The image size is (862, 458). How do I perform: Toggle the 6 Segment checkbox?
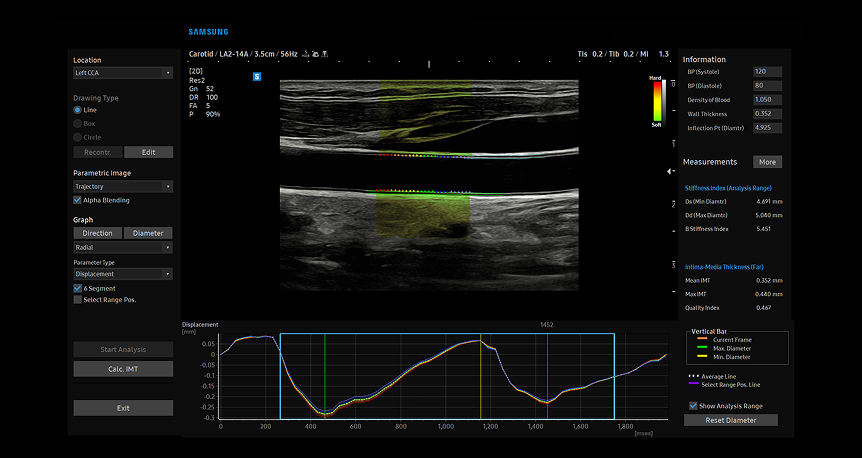click(x=78, y=288)
